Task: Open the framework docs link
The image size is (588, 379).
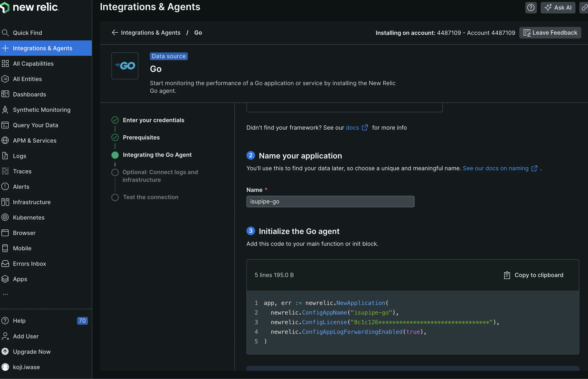Action: (356, 127)
